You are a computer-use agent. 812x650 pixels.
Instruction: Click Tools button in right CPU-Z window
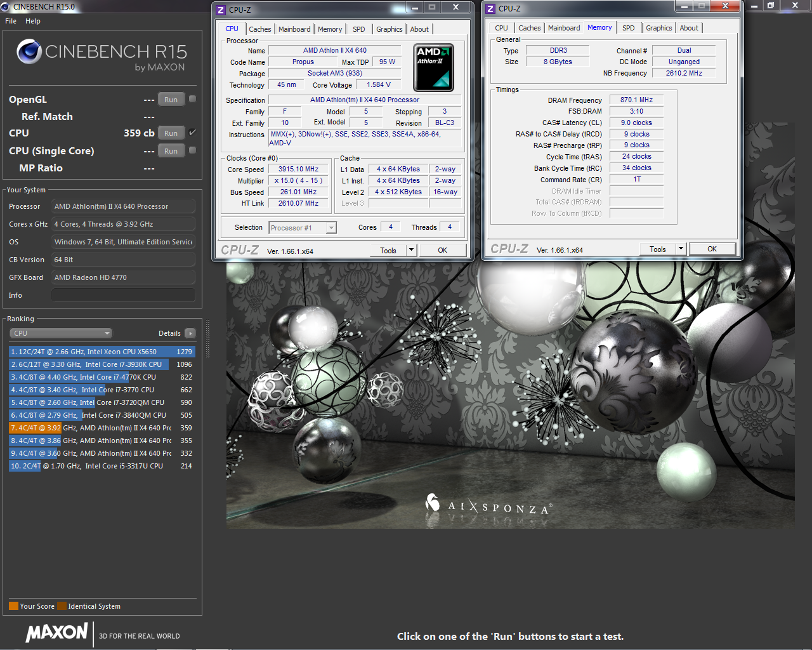(x=658, y=249)
